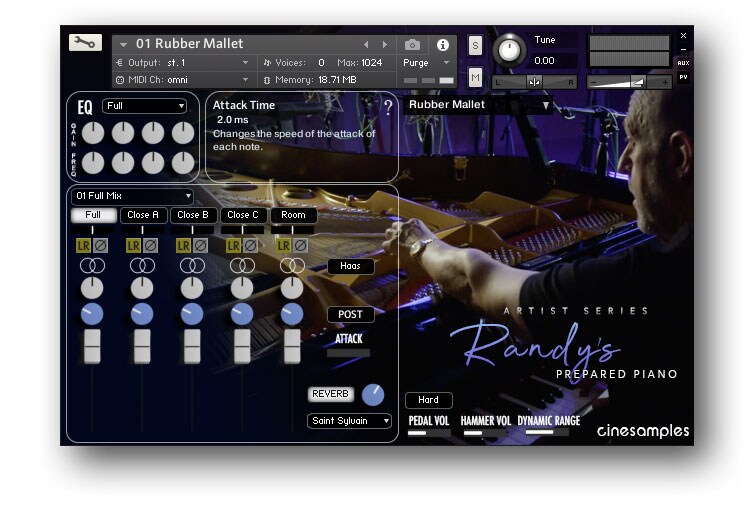This screenshot has height=506, width=754.
Task: Toggle the POST button
Action: pyautogui.click(x=350, y=315)
